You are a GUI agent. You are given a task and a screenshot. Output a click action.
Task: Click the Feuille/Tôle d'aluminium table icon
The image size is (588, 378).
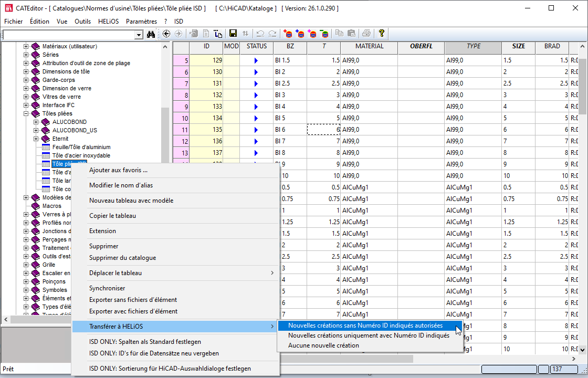(x=46, y=147)
